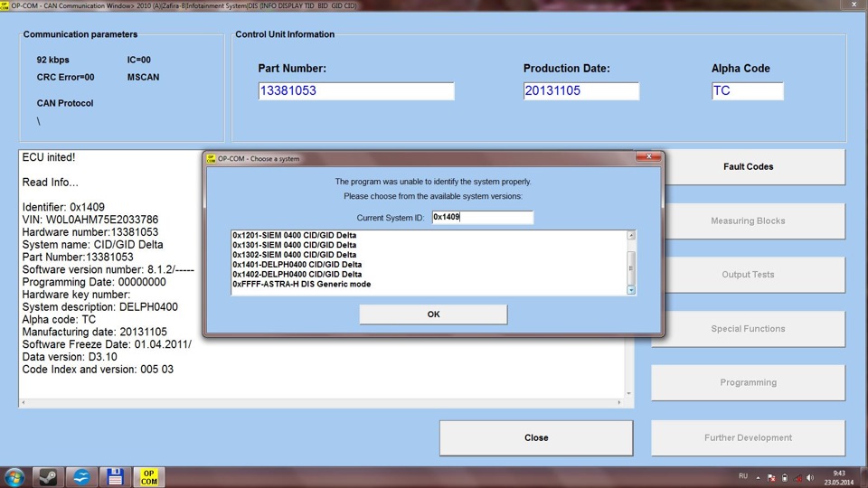Click the System description: DELPH0400 line
868x488 pixels.
tap(100, 307)
